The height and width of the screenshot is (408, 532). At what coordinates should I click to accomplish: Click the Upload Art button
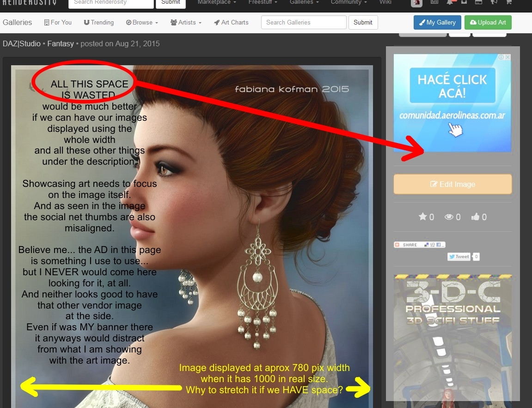click(x=488, y=22)
